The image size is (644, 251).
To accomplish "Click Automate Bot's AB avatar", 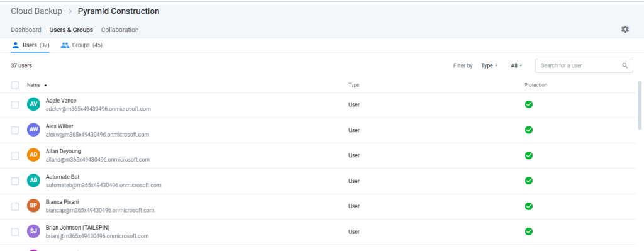I will pos(34,181).
